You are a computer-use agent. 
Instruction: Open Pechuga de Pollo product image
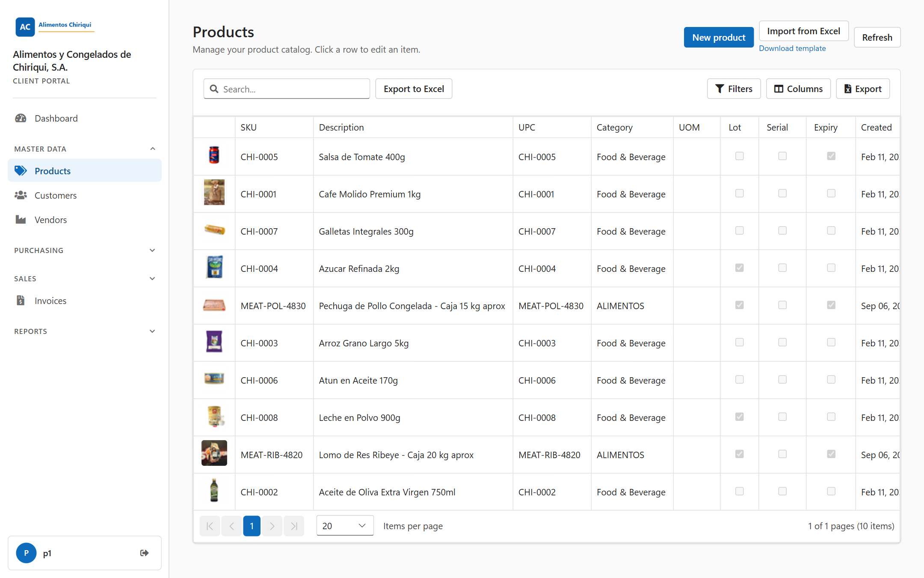pos(214,305)
